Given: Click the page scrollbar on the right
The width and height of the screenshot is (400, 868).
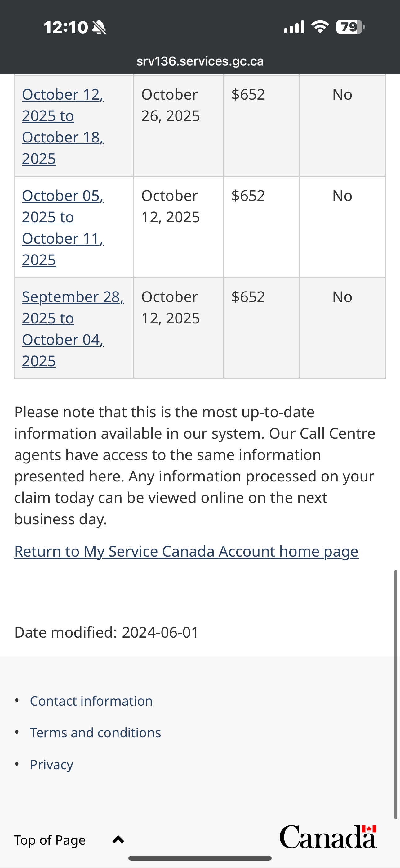Looking at the screenshot, I should tap(396, 694).
